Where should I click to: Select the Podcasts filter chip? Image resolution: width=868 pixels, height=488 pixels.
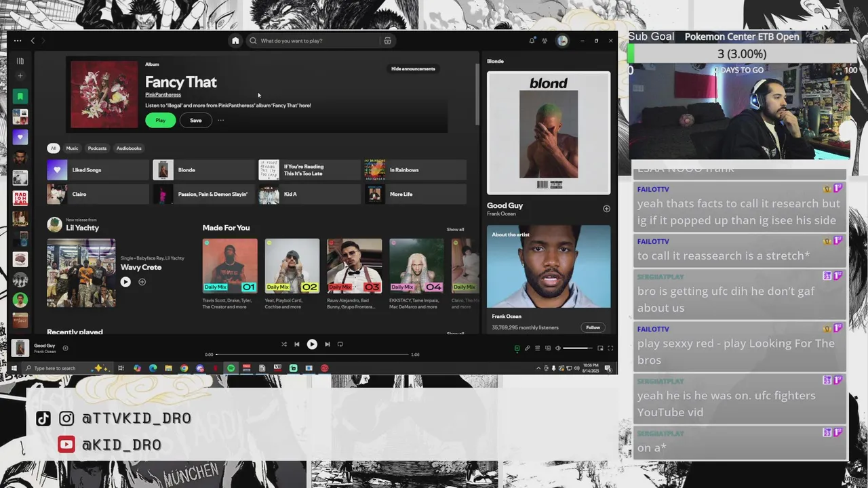tap(97, 148)
